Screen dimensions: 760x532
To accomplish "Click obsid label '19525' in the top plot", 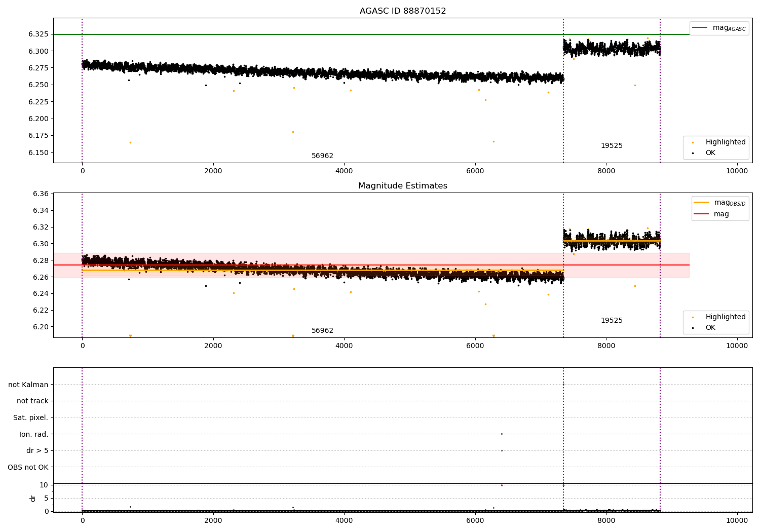I will click(612, 146).
